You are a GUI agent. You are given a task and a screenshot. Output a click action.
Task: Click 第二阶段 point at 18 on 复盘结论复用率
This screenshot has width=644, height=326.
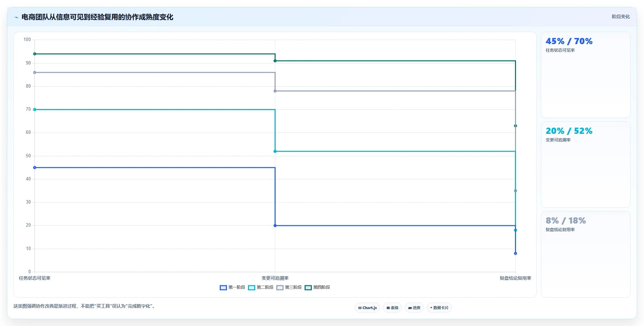(515, 230)
